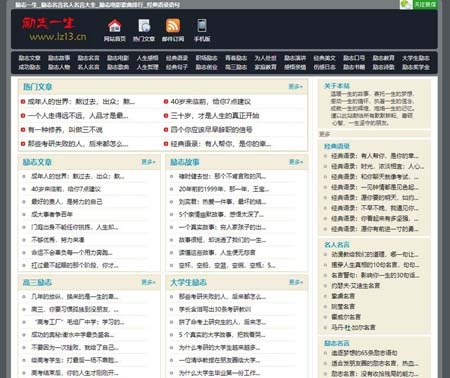
Task: Go to 为人处世 in the navigation bar
Action: [x=265, y=58]
